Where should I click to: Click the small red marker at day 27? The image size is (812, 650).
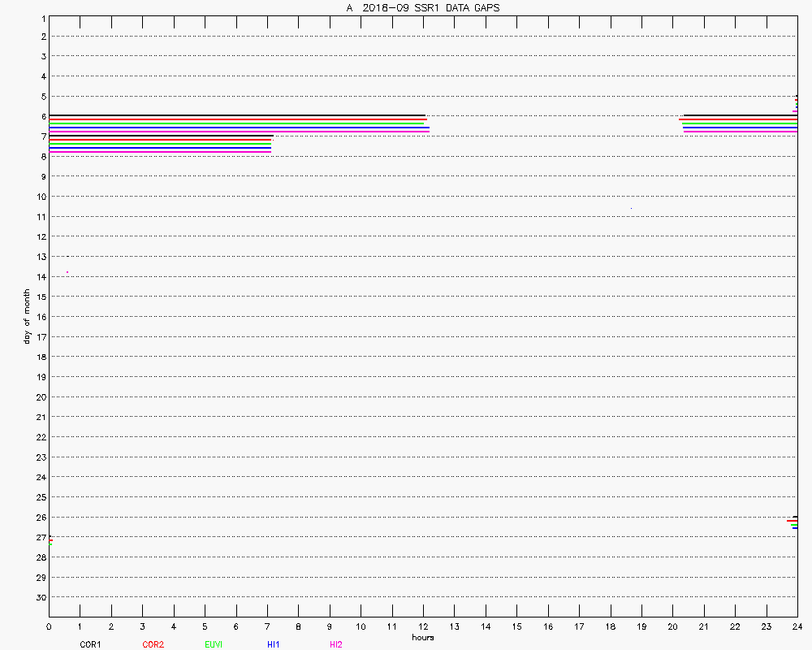50,539
